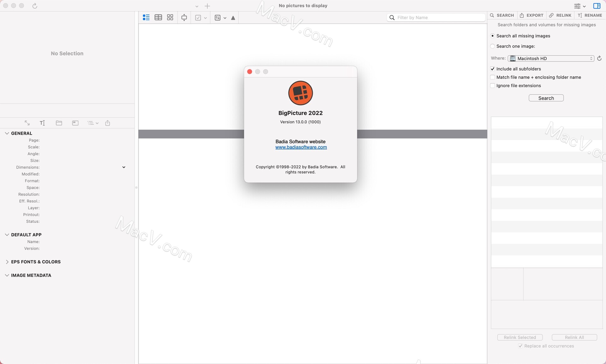Click the 'No pictures to display' title
This screenshot has height=364, width=606.
(x=303, y=6)
